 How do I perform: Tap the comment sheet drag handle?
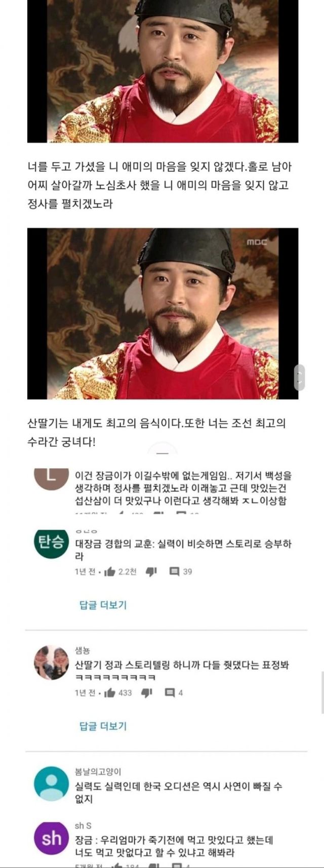click(x=163, y=453)
